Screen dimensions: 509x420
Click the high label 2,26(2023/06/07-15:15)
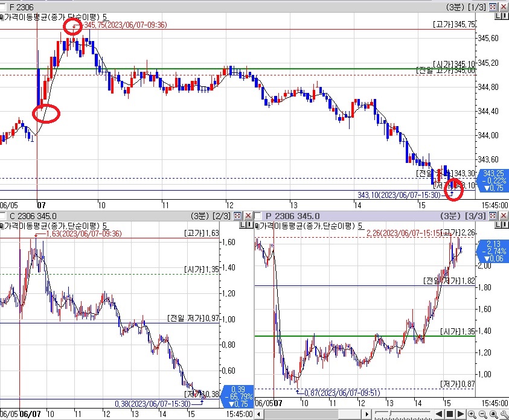(404, 233)
